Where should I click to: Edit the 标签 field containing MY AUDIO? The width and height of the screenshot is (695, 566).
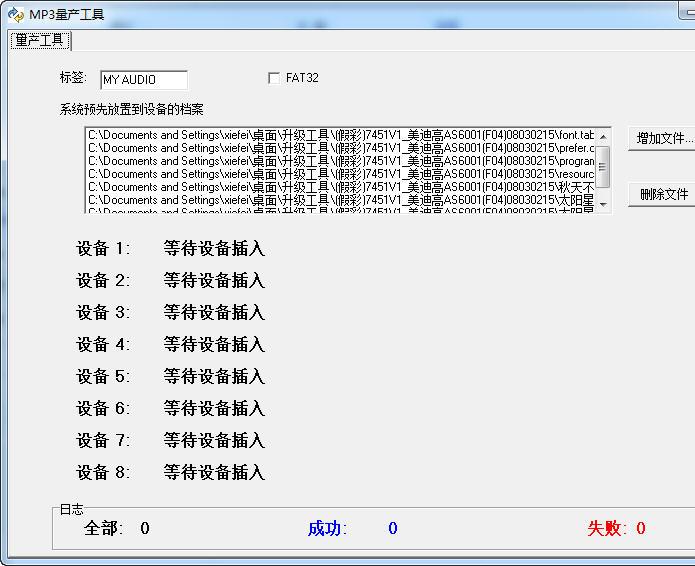(144, 80)
